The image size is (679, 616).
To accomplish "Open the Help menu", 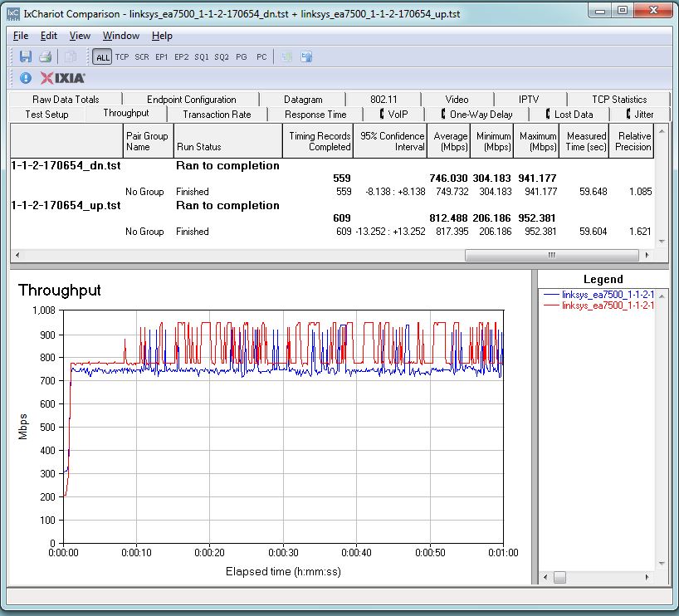I will coord(162,36).
